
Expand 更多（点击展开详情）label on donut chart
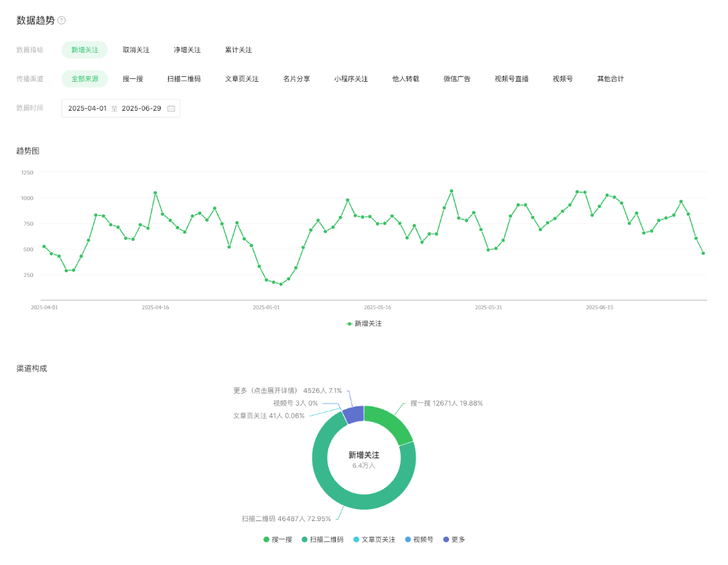pyautogui.click(x=287, y=390)
